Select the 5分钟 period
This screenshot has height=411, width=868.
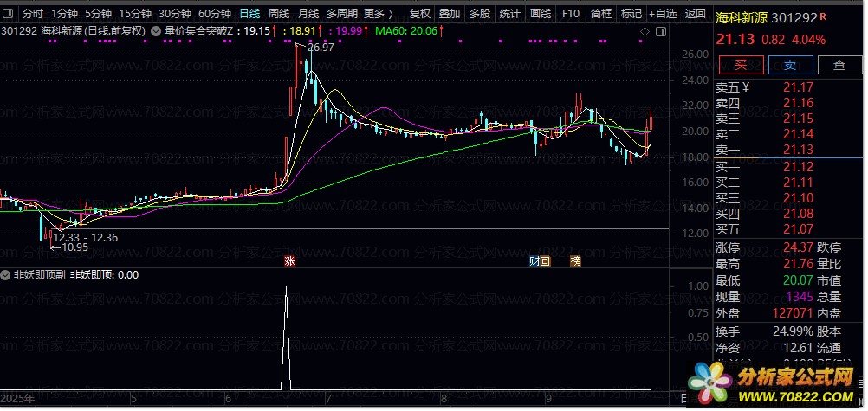click(99, 14)
